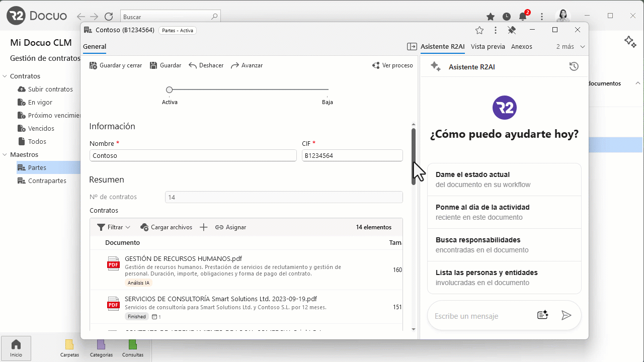The width and height of the screenshot is (644, 362).
Task: Collapse the Contratos tree section
Action: click(5, 76)
